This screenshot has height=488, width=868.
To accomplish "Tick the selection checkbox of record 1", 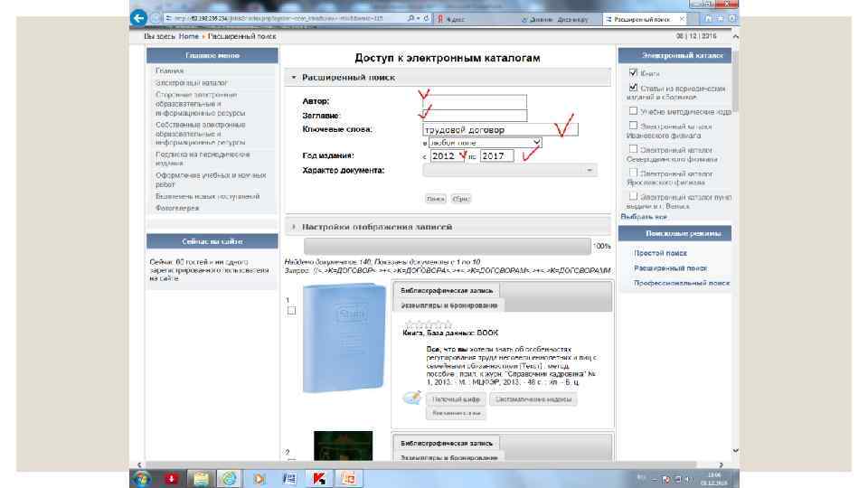I will click(x=292, y=310).
